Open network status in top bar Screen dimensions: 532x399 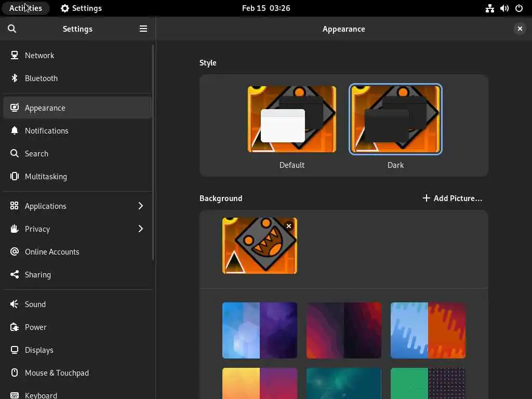pos(489,8)
